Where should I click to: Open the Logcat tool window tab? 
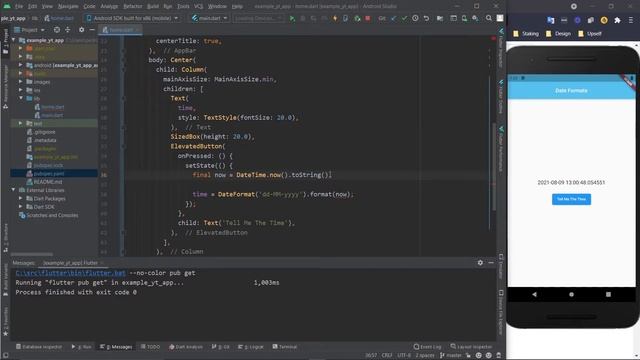coord(251,347)
